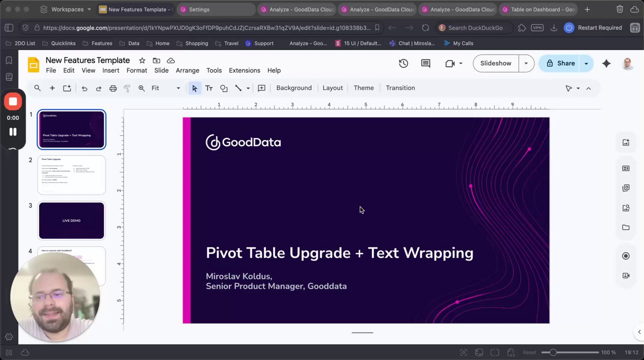Pause the screen recording

click(x=13, y=132)
